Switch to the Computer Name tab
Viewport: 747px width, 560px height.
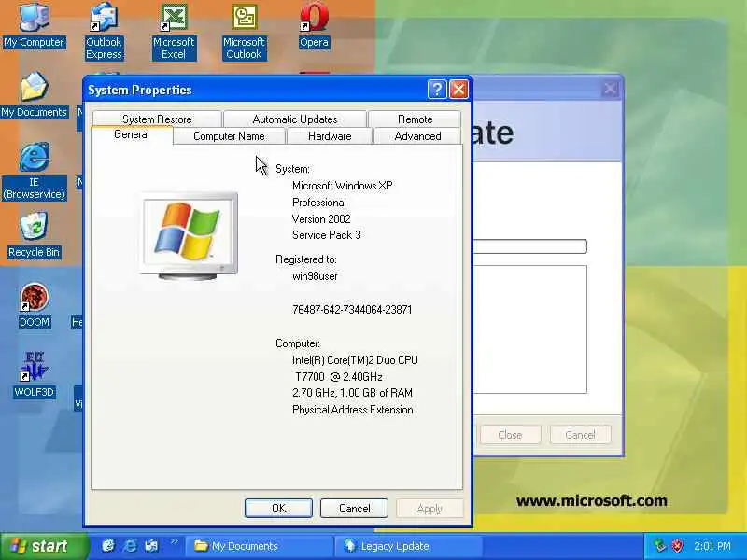(x=229, y=136)
